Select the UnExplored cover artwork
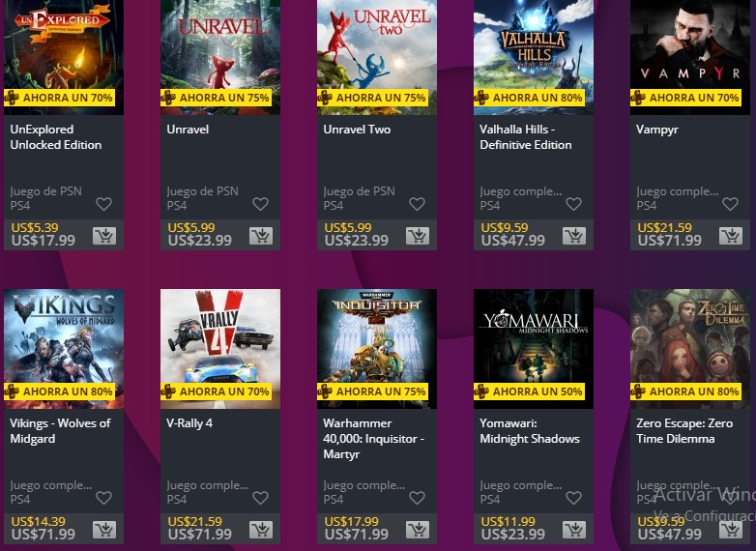 [64, 57]
